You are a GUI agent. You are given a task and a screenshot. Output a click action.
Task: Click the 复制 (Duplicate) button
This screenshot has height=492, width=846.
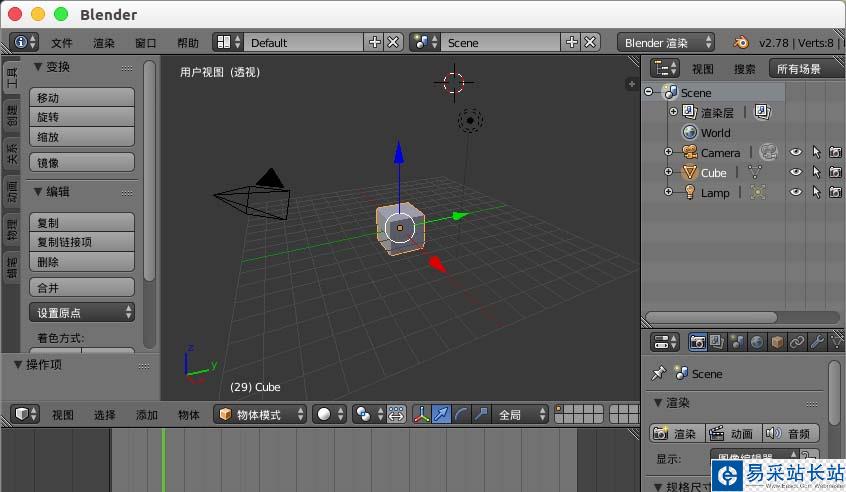81,222
